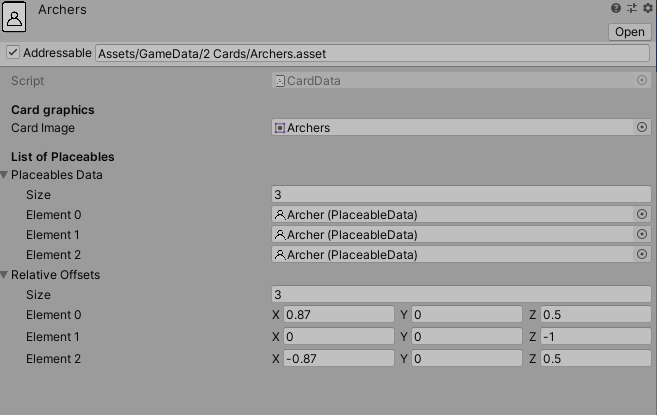Screen dimensions: 657x415
Task: Edit X value 0.87 of Offsets Element 0
Action: [339, 314]
